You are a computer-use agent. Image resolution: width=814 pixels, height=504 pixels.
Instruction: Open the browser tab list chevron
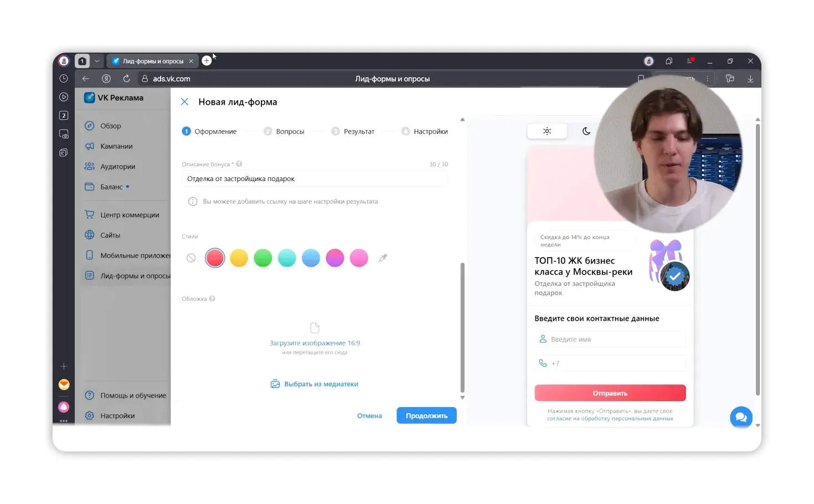click(x=97, y=61)
